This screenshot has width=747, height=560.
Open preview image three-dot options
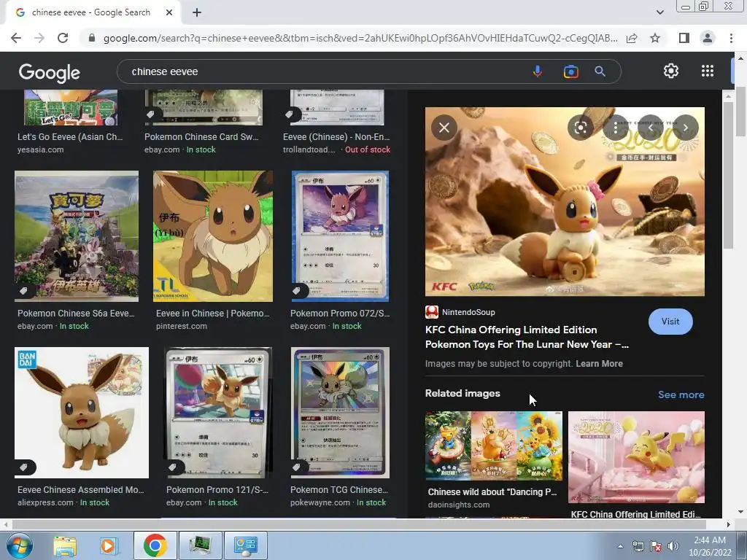[x=616, y=128]
